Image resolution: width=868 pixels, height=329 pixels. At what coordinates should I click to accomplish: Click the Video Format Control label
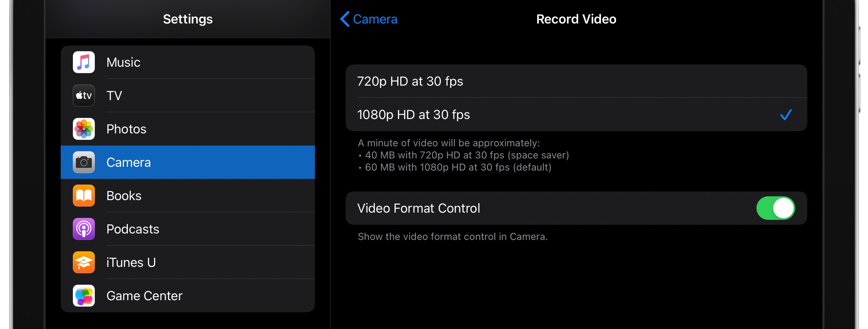point(419,208)
